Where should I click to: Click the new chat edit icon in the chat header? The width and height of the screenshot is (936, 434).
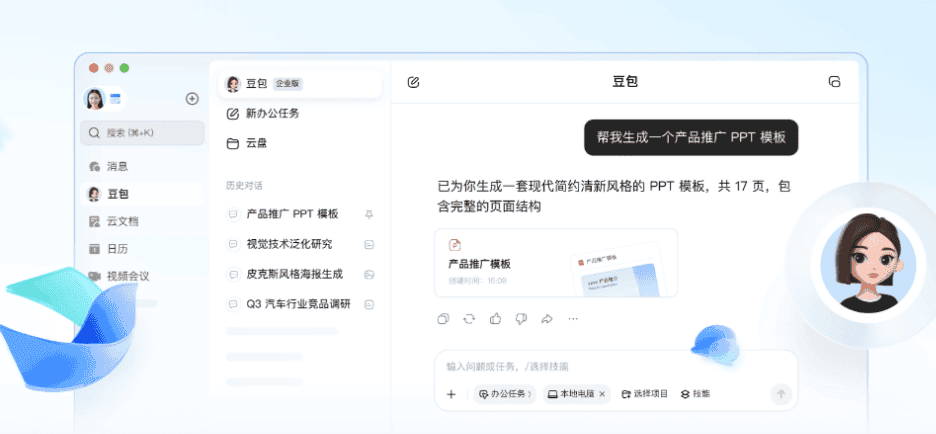coord(413,82)
